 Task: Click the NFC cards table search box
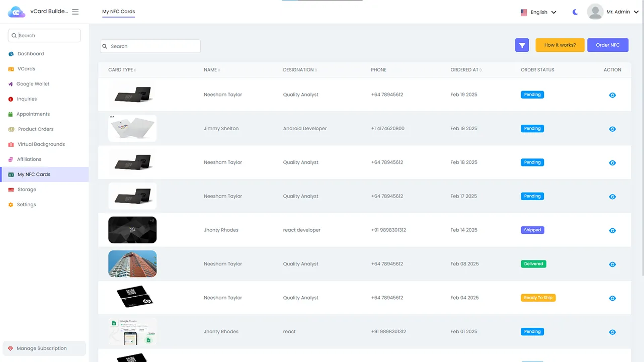point(150,46)
